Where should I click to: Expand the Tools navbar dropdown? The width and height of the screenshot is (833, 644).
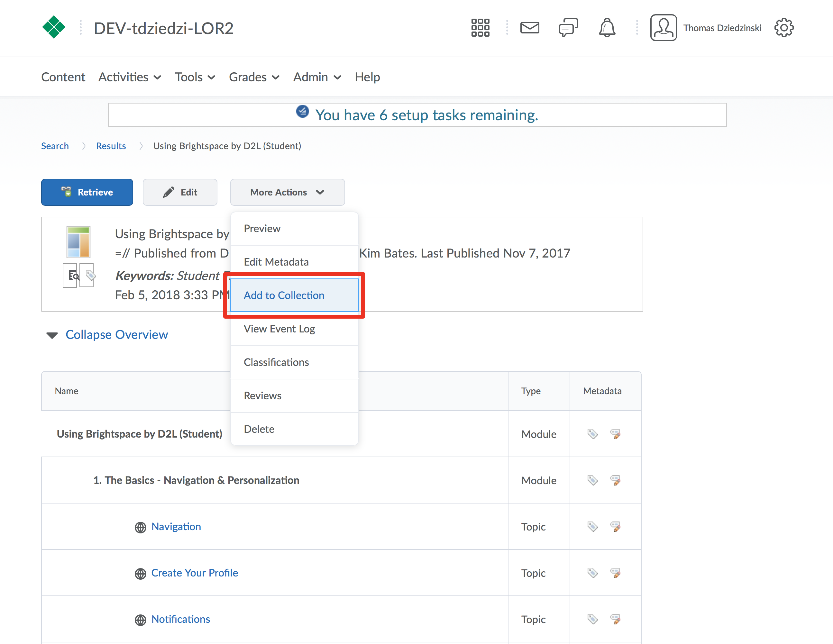click(195, 77)
